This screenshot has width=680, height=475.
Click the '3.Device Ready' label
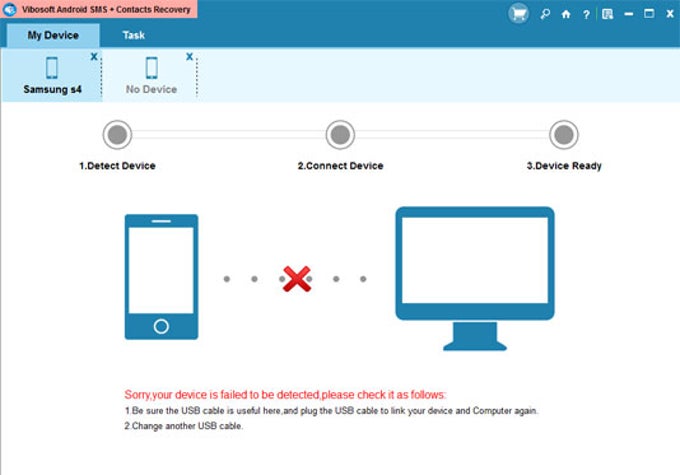[564, 166]
